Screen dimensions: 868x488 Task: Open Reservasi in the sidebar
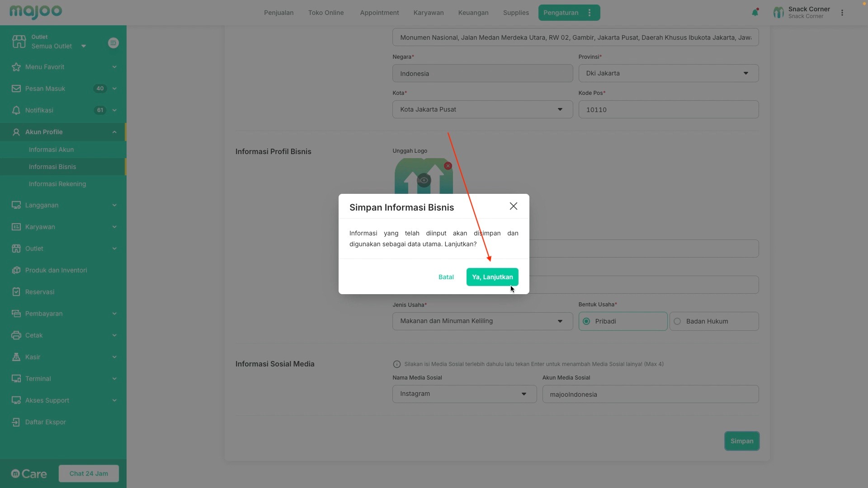(x=40, y=292)
